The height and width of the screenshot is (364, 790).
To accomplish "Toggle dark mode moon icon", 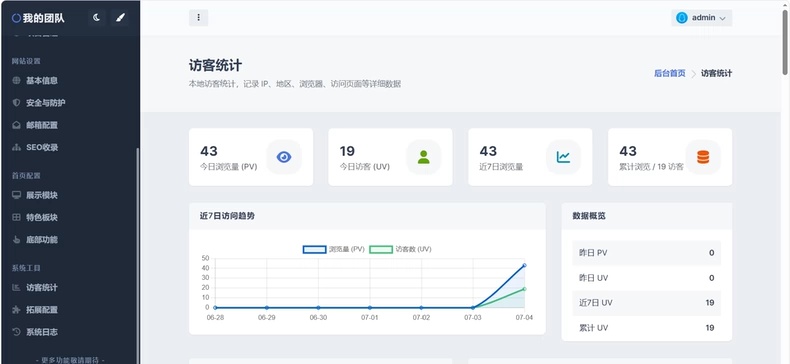I will point(96,18).
